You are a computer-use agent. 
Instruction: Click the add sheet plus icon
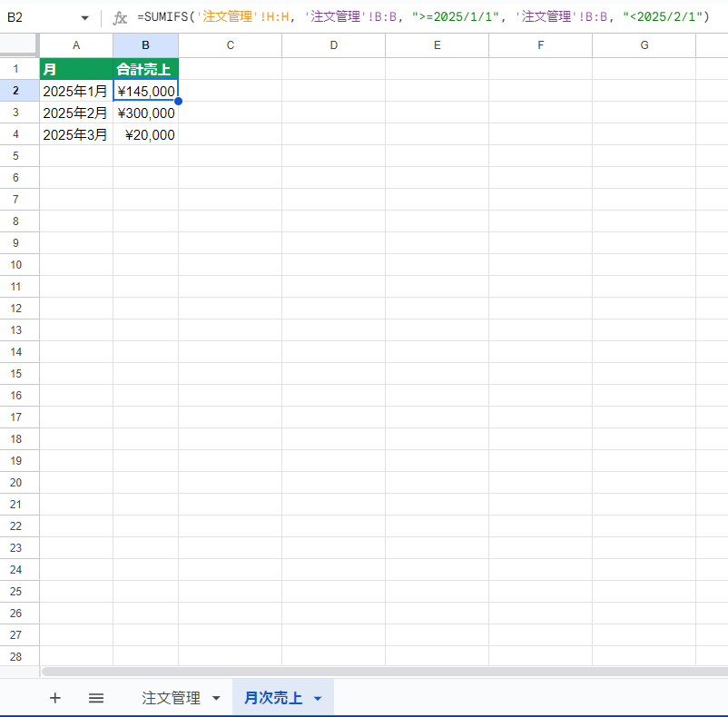[x=55, y=698]
